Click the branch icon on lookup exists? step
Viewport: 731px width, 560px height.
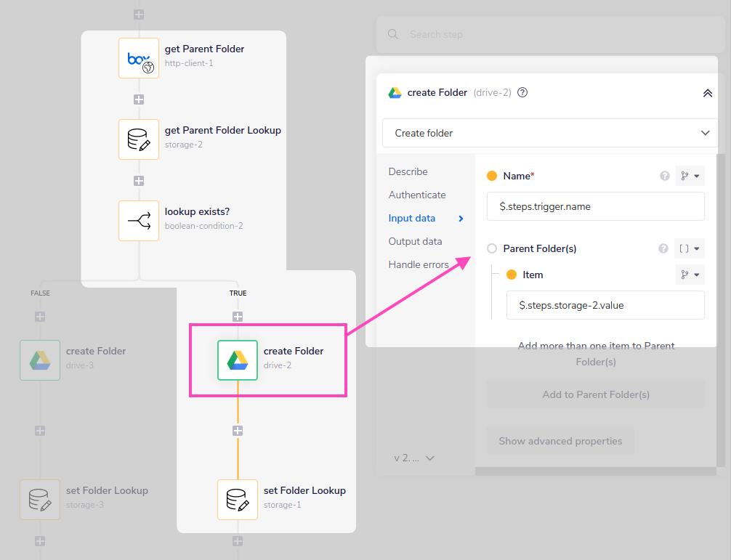(x=139, y=220)
